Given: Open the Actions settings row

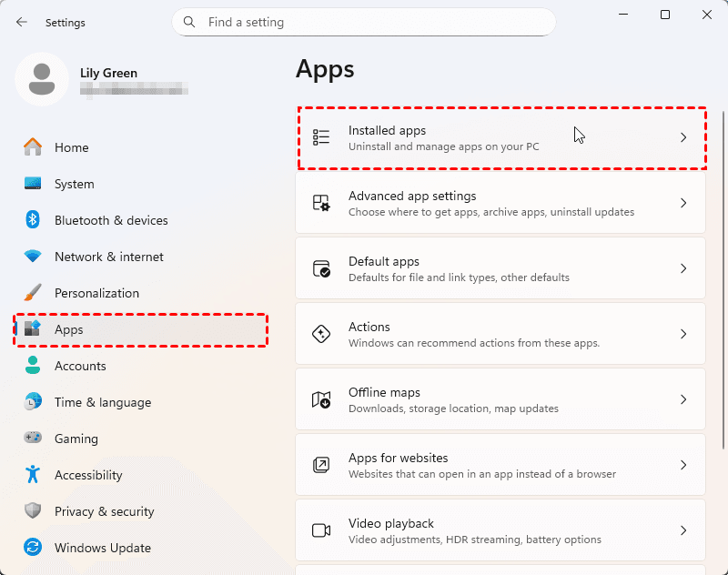Looking at the screenshot, I should coord(500,334).
